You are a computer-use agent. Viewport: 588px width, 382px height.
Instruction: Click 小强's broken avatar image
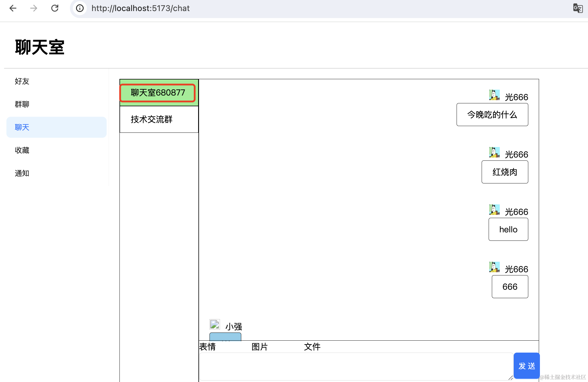click(x=215, y=324)
